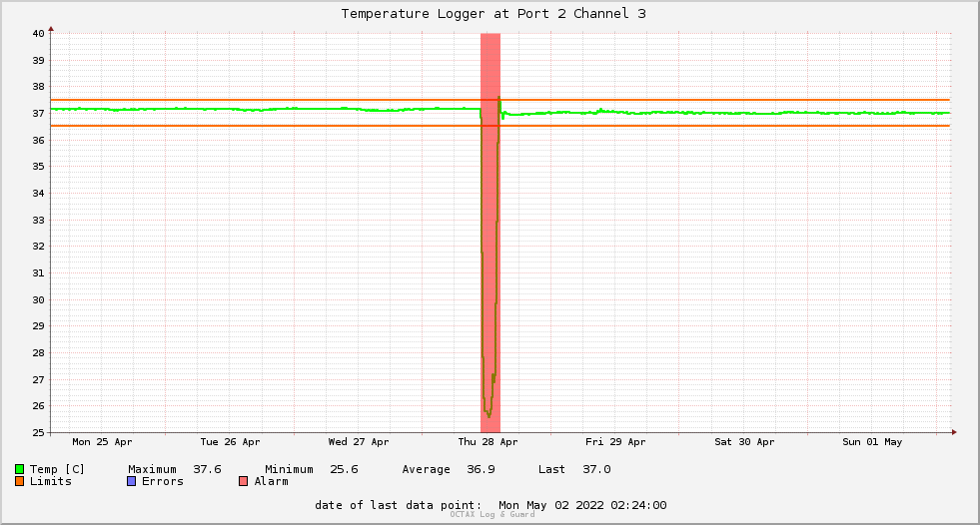980x525 pixels.
Task: Click the 'Sun 01 May' x-axis label
Action: [872, 442]
